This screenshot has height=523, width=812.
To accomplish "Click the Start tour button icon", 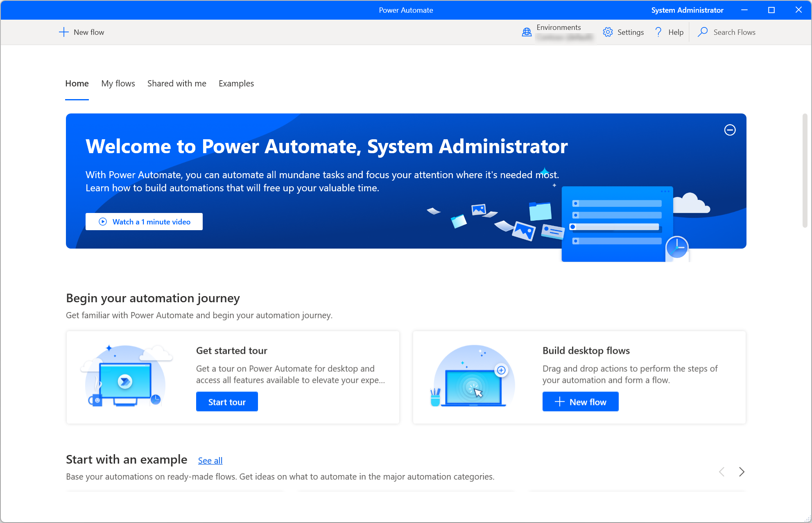I will [x=227, y=402].
